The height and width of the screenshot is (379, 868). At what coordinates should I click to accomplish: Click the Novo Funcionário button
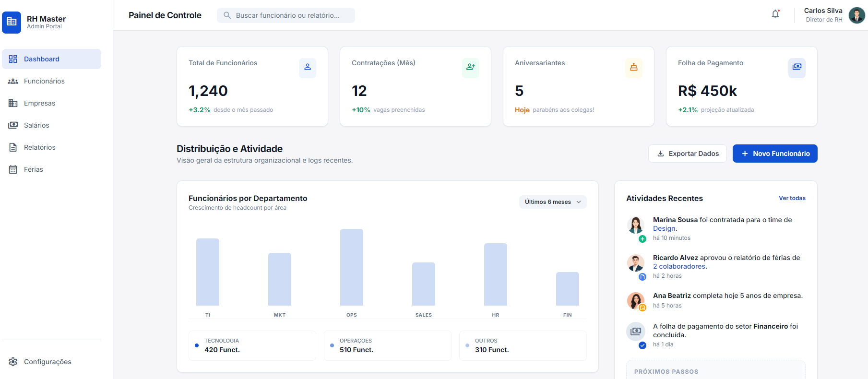point(774,154)
